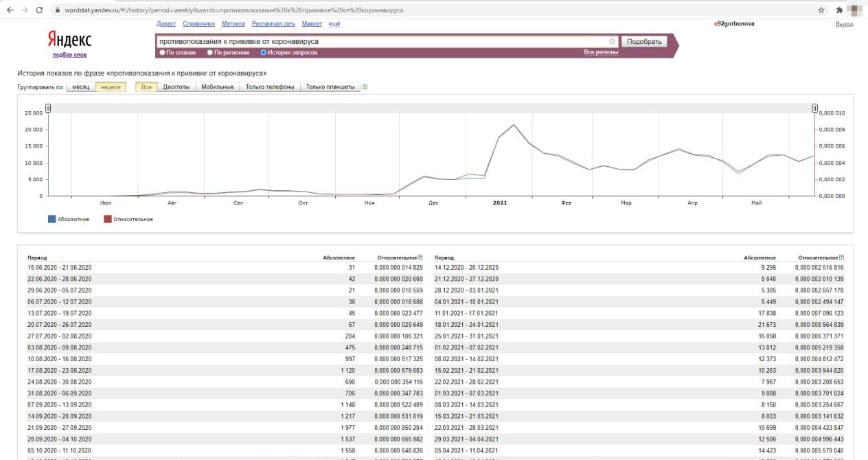Switch to the Десктопы tab
Viewport: 868px width, 460px height.
point(176,87)
